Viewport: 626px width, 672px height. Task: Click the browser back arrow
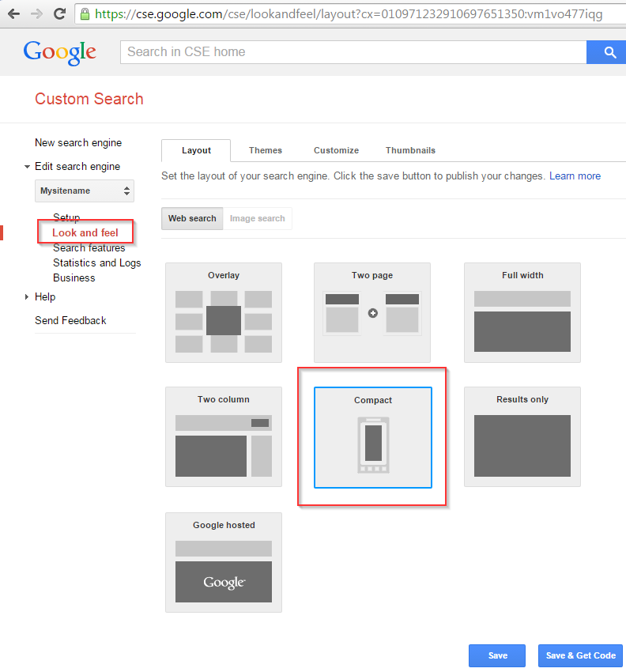tap(13, 14)
